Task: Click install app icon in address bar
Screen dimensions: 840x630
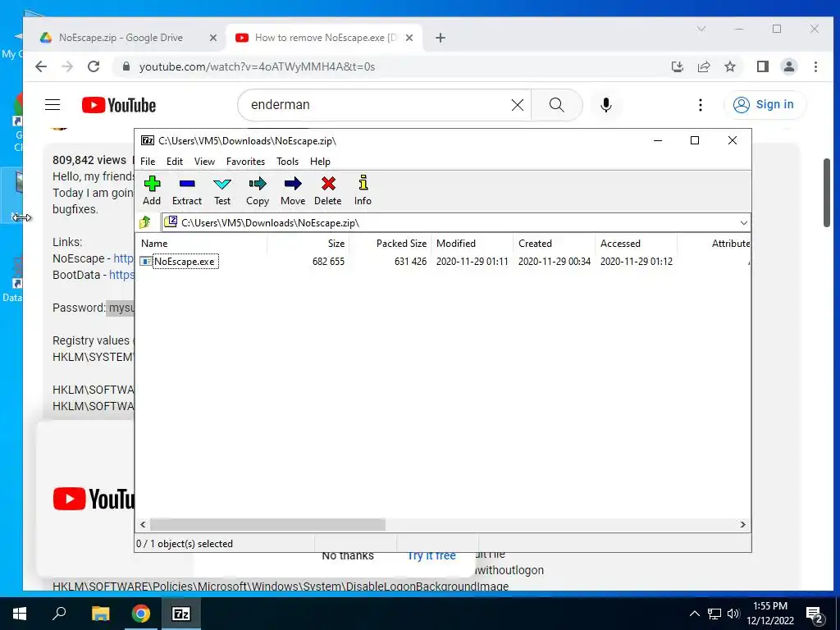Action: click(677, 66)
